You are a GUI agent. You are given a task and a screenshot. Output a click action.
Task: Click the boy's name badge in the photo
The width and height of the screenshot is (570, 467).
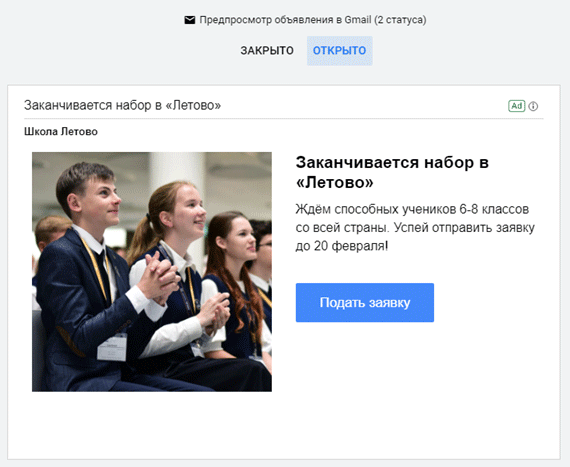click(x=112, y=347)
